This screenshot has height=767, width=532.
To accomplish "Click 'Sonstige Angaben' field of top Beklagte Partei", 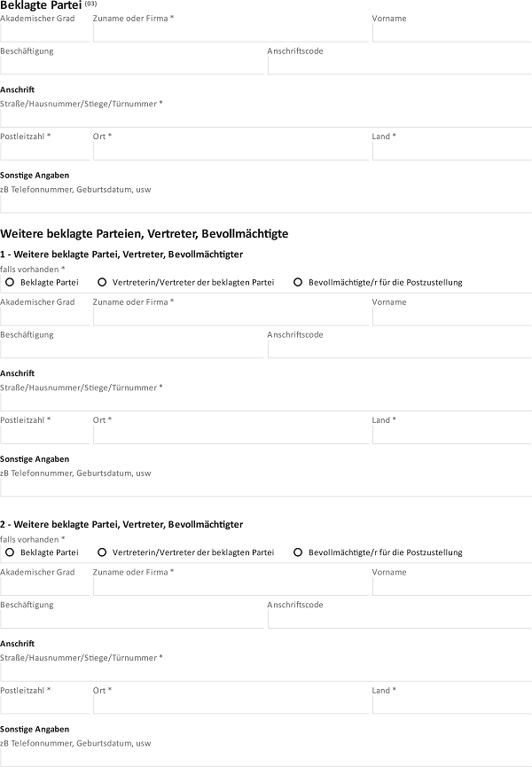I will 266,204.
